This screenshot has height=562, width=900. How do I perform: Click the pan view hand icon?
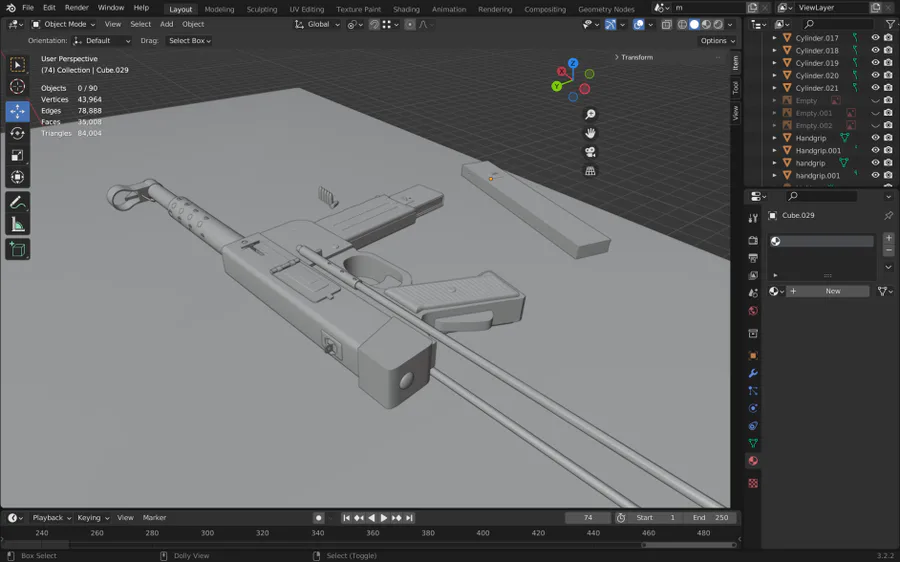point(589,133)
